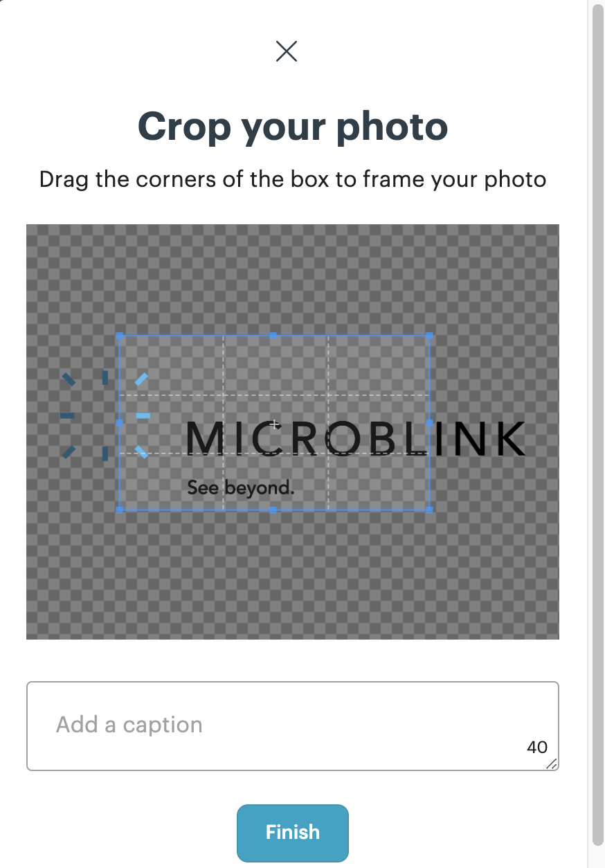Focus the Add a caption field
Image resolution: width=605 pixels, height=868 pixels.
[x=277, y=725]
